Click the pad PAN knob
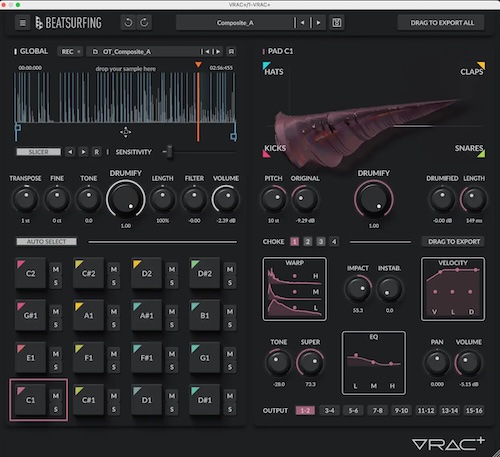Viewport: 500px width, 457px height. click(x=437, y=363)
